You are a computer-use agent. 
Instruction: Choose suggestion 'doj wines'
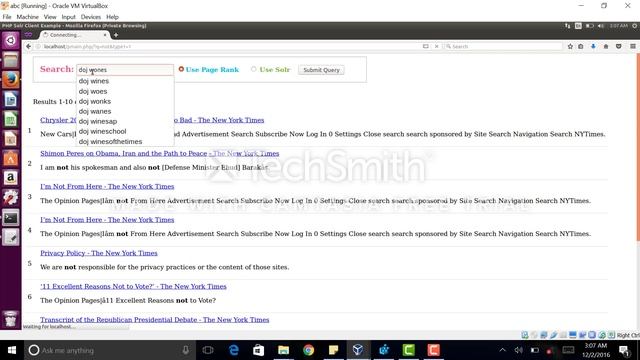point(125,81)
